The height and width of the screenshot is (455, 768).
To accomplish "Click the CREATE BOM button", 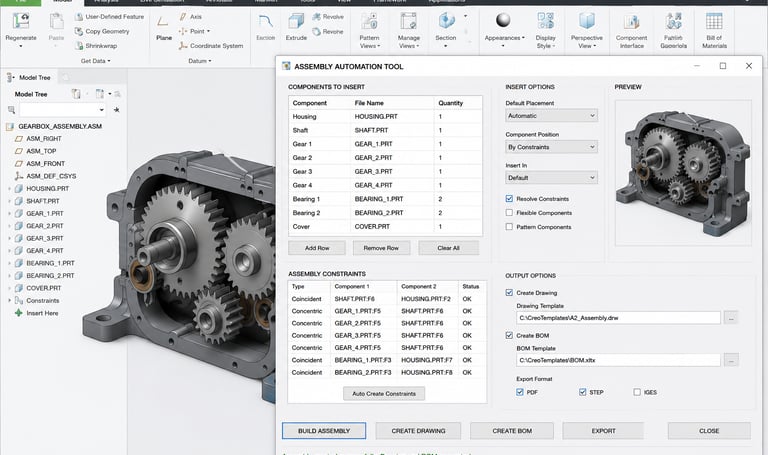I will pos(512,431).
